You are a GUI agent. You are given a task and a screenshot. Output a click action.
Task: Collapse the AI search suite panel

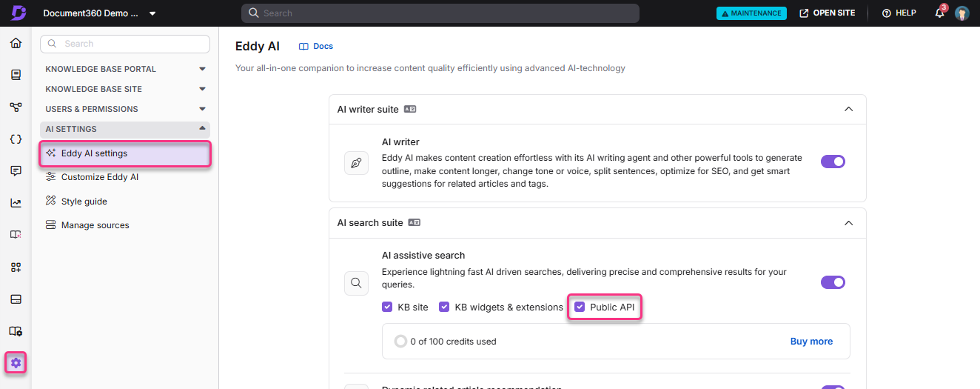849,222
